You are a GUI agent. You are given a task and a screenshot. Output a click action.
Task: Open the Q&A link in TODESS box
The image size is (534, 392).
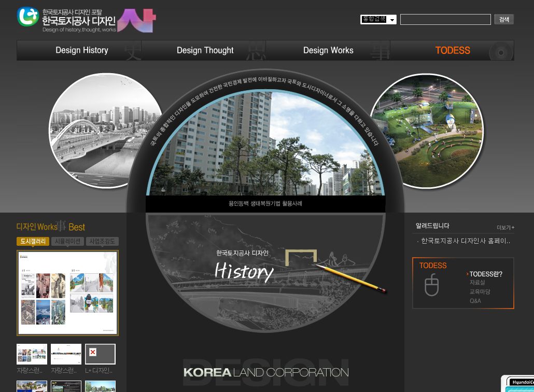point(475,301)
